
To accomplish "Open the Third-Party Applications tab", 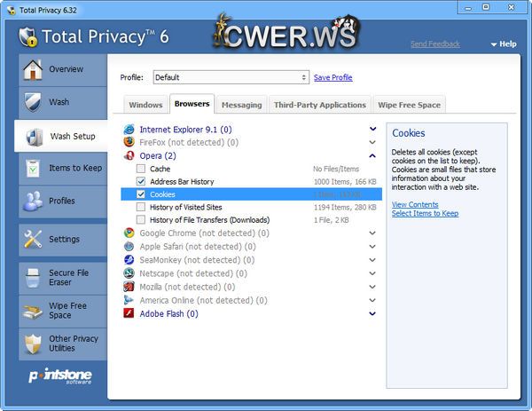I will tap(319, 105).
